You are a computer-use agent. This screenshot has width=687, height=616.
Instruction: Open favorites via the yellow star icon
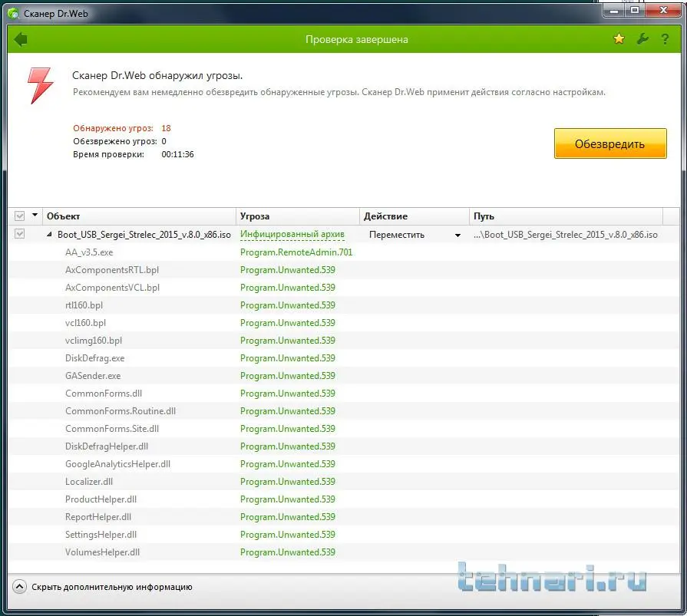click(x=619, y=39)
